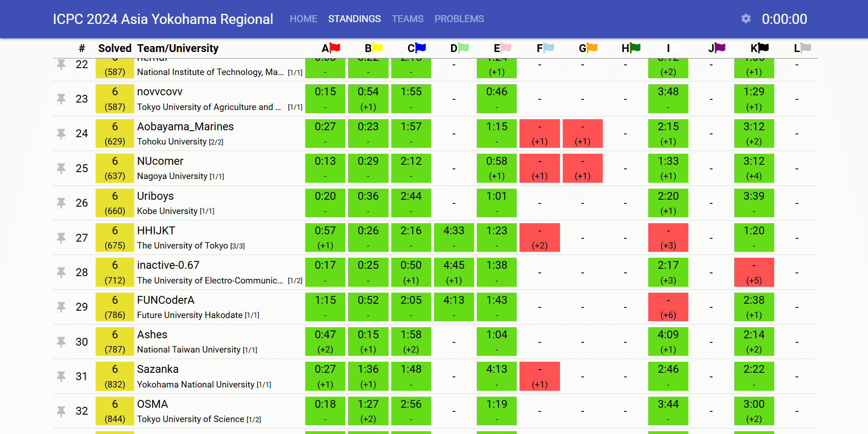Pin the HHIJKT team row

pyautogui.click(x=61, y=238)
